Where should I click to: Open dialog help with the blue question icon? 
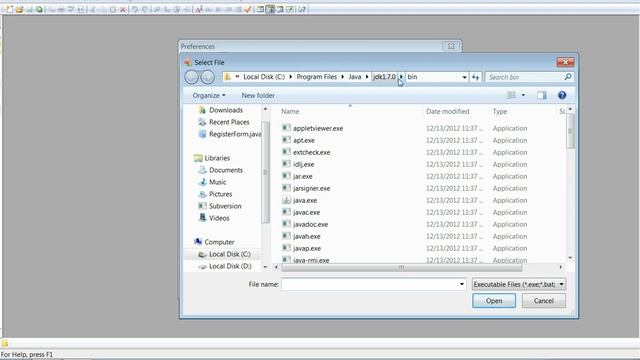(x=562, y=95)
